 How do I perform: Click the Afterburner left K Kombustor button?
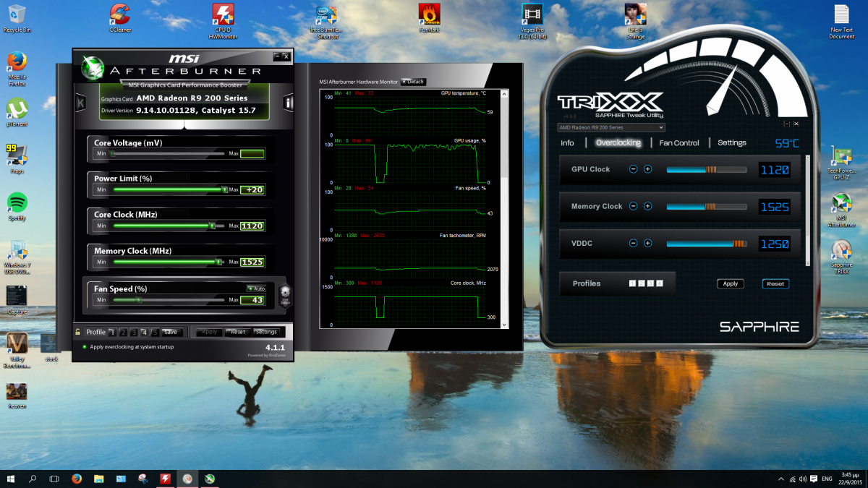(80, 103)
